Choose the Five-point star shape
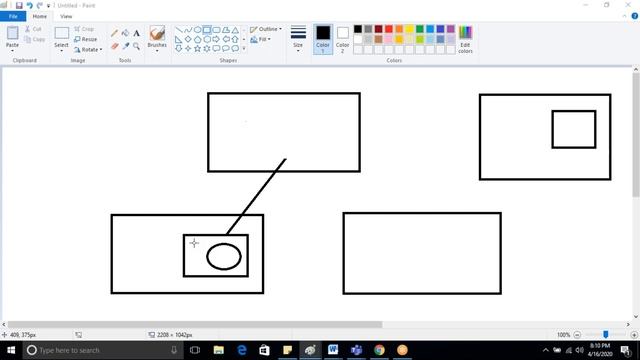Image resolution: width=640 pixels, height=360 pixels. coord(198,49)
